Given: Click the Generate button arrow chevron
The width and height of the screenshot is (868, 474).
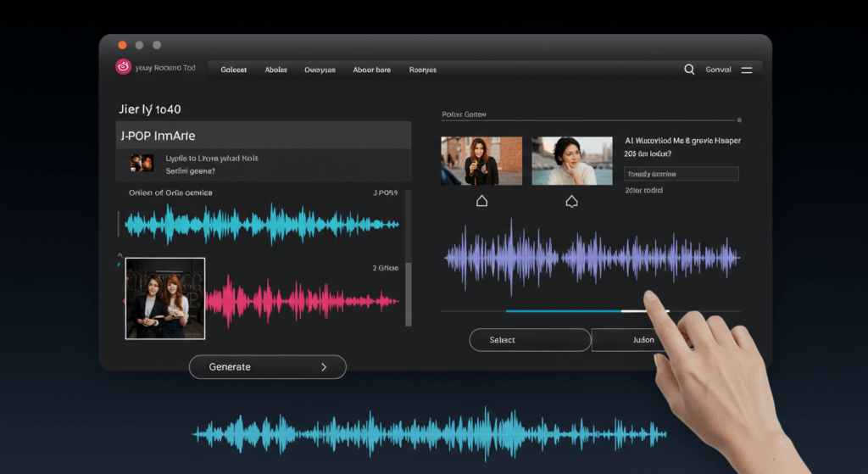Looking at the screenshot, I should click(x=324, y=367).
